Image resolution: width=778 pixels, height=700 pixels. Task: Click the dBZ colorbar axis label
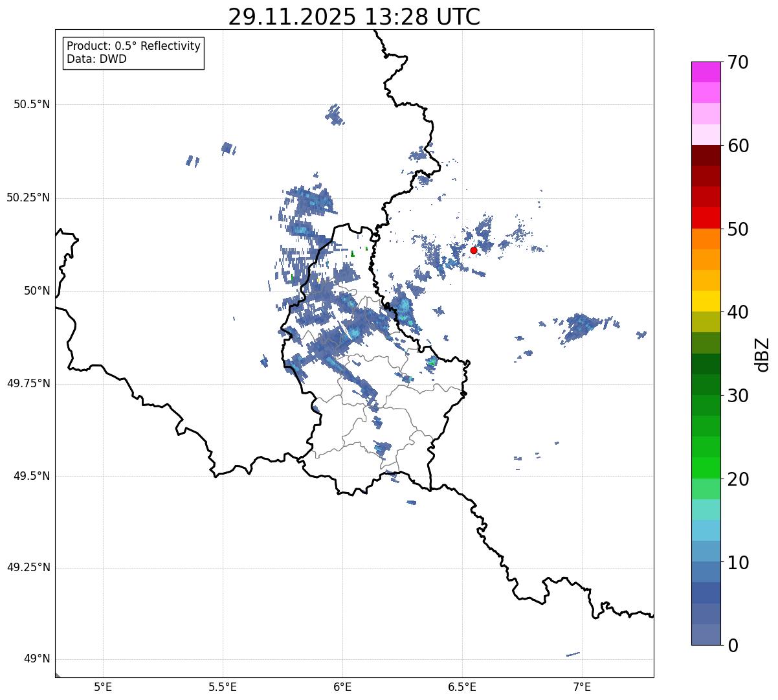coord(763,354)
